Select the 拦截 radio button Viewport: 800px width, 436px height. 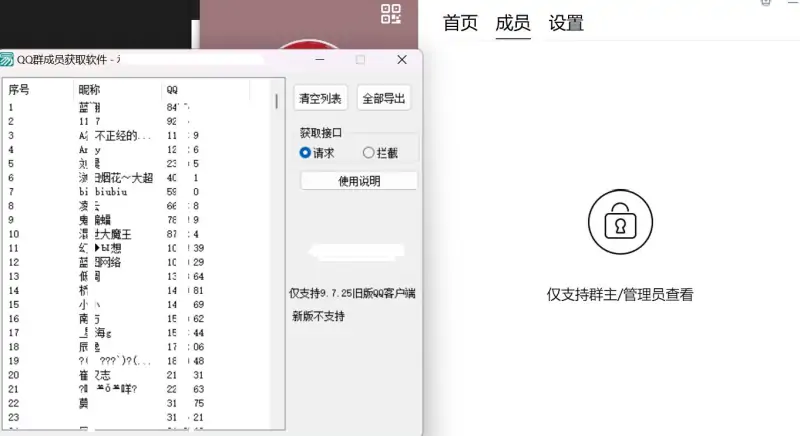click(368, 153)
